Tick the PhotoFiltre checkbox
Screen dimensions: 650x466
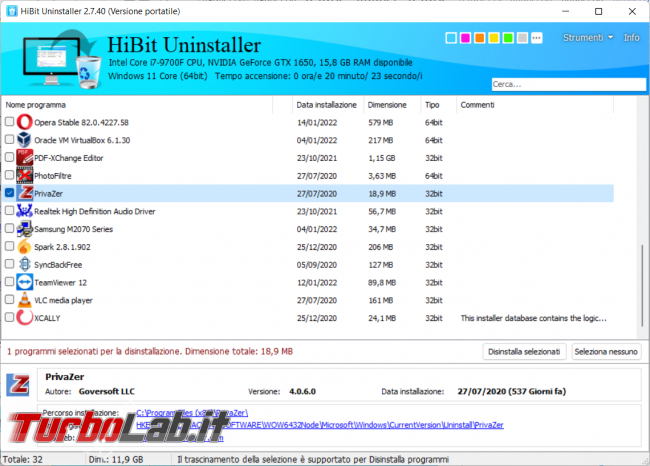coord(9,175)
